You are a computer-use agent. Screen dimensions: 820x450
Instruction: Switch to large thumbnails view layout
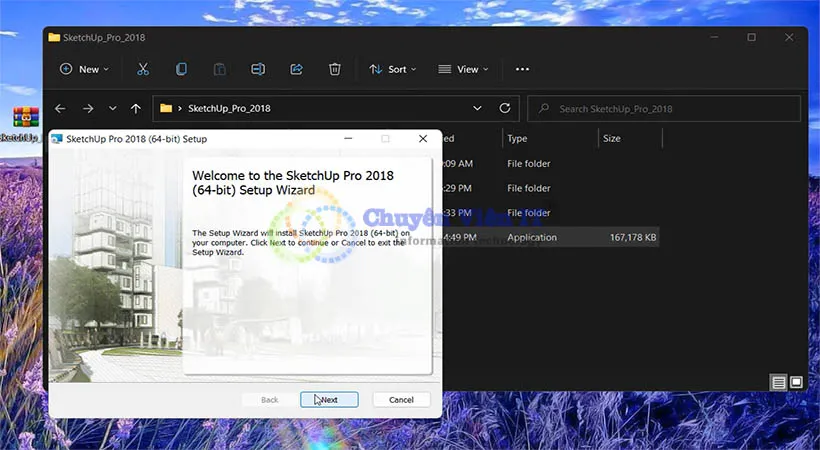pos(796,382)
